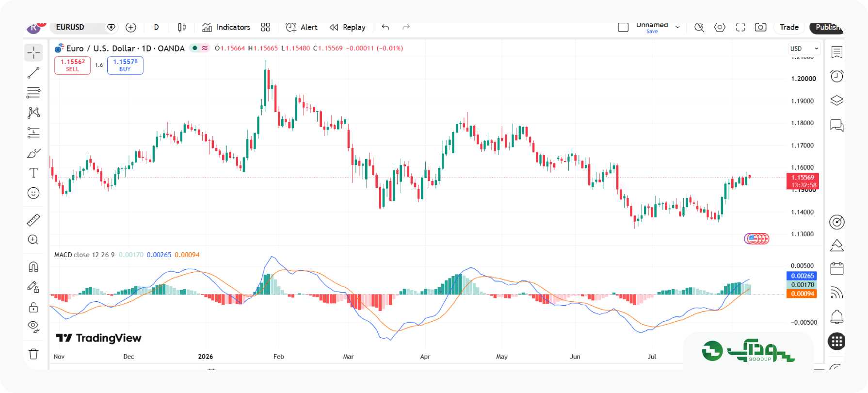
Task: Expand the Unnamed layout dropdown arrow
Action: click(677, 27)
